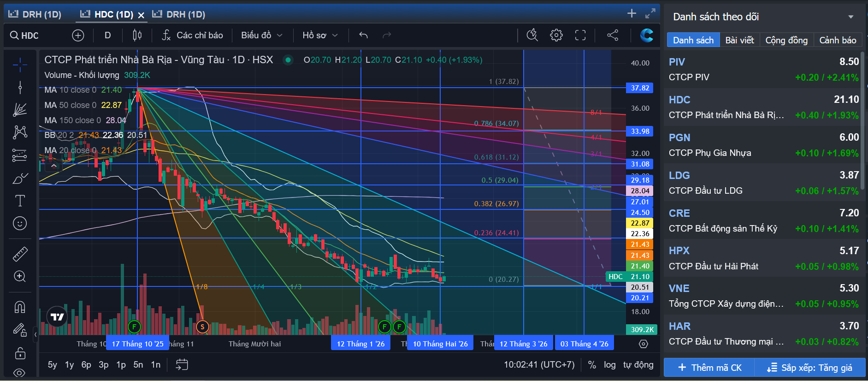Switch to the Cảnh báo tab
The height and width of the screenshot is (381, 868).
click(838, 40)
